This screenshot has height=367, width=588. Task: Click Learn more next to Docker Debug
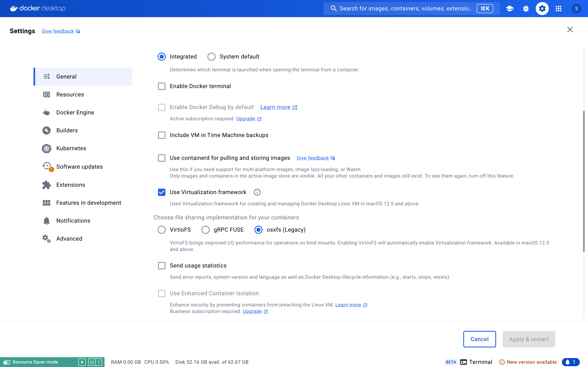[x=275, y=107]
